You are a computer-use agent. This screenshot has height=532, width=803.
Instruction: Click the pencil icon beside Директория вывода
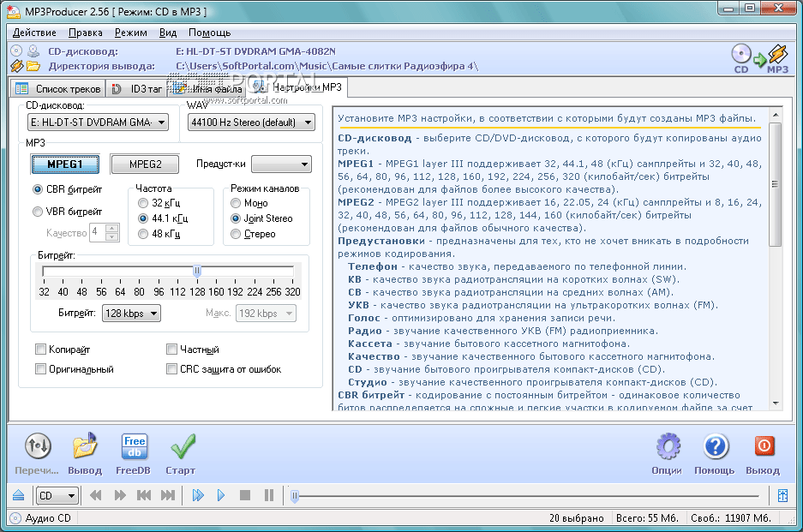pos(16,66)
